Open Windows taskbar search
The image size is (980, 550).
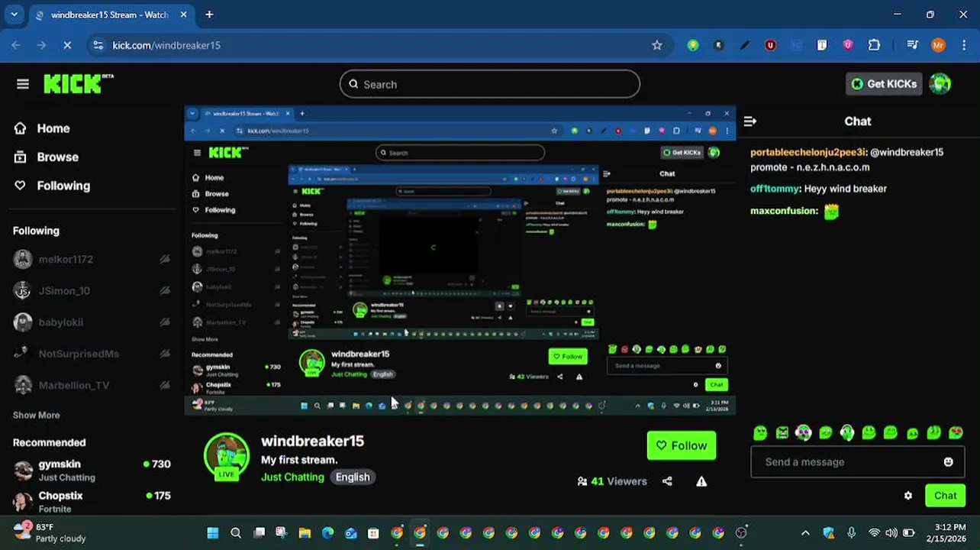[236, 533]
